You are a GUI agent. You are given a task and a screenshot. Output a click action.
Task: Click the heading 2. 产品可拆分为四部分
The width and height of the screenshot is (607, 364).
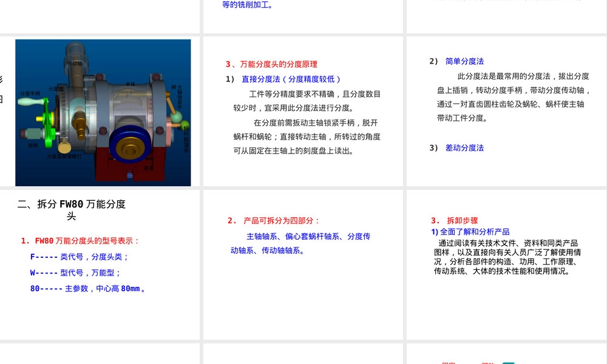coord(273,221)
